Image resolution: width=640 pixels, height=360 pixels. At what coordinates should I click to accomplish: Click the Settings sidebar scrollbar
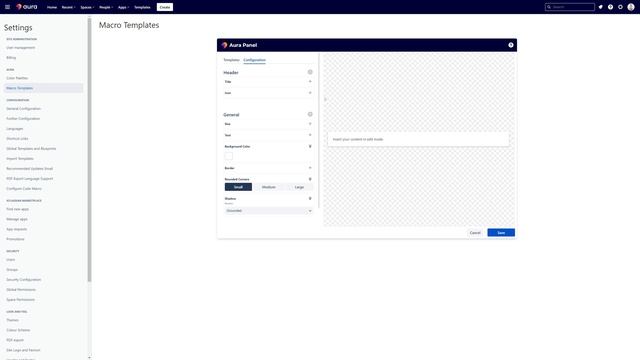[x=89, y=150]
